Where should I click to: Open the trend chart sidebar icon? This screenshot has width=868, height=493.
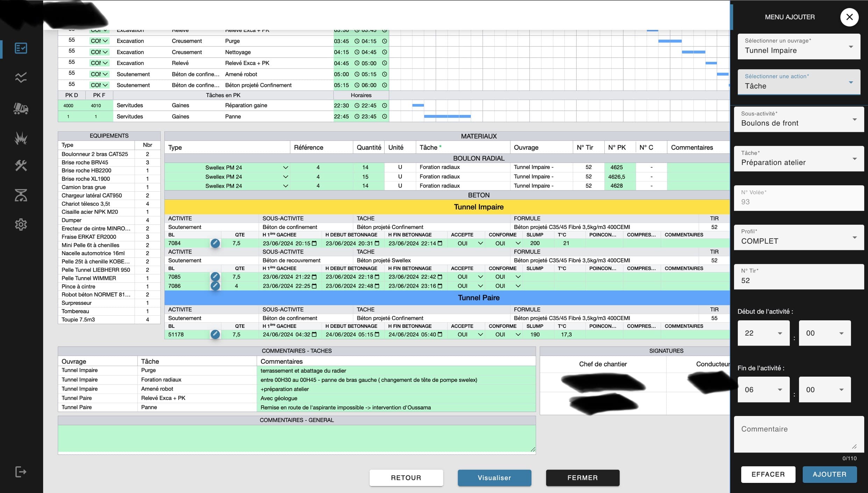tap(21, 77)
